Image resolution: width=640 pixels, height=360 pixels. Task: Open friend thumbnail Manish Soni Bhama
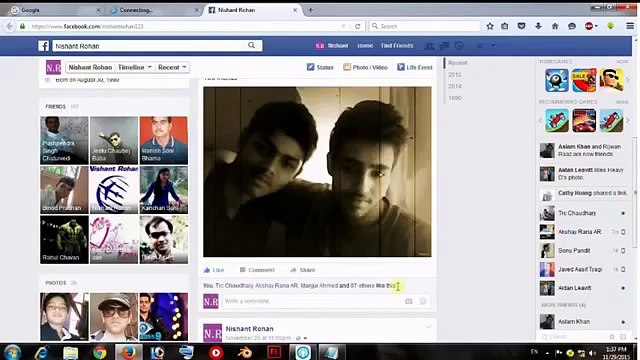[x=164, y=140]
